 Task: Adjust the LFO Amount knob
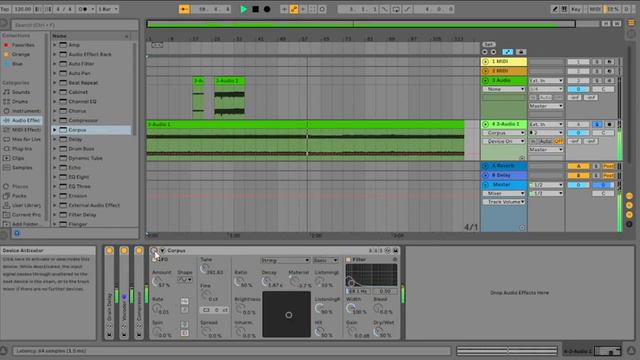[x=156, y=281]
